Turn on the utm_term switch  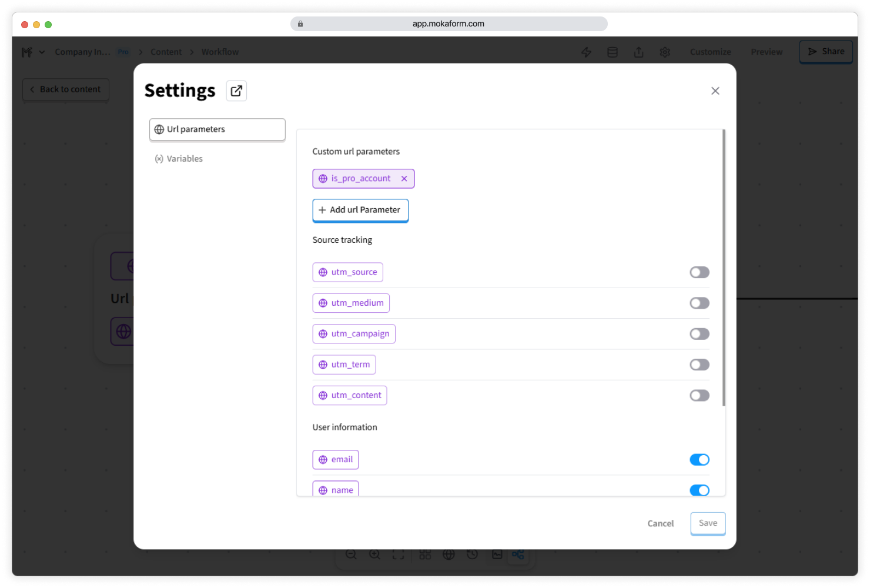(700, 365)
